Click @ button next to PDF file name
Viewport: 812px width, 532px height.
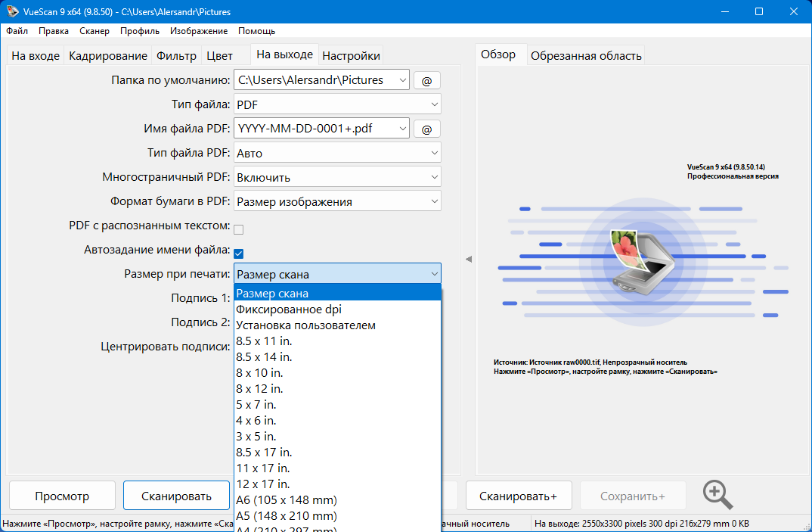(x=426, y=129)
